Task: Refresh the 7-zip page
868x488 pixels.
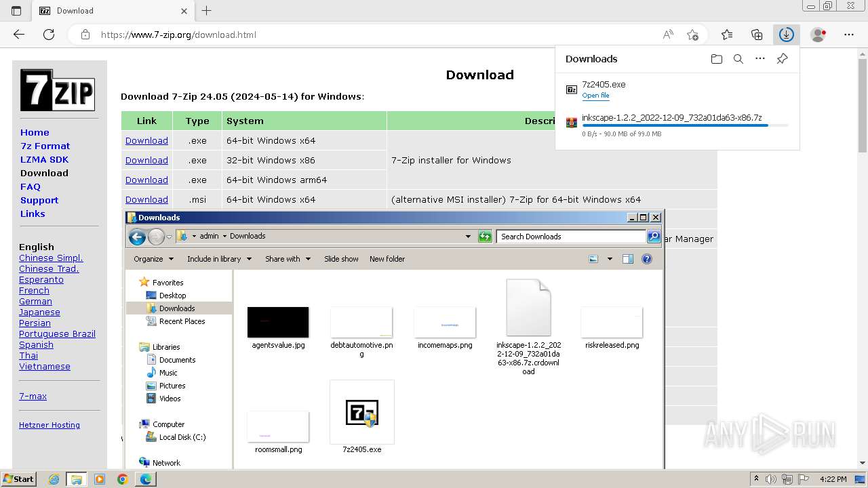Action: click(49, 35)
